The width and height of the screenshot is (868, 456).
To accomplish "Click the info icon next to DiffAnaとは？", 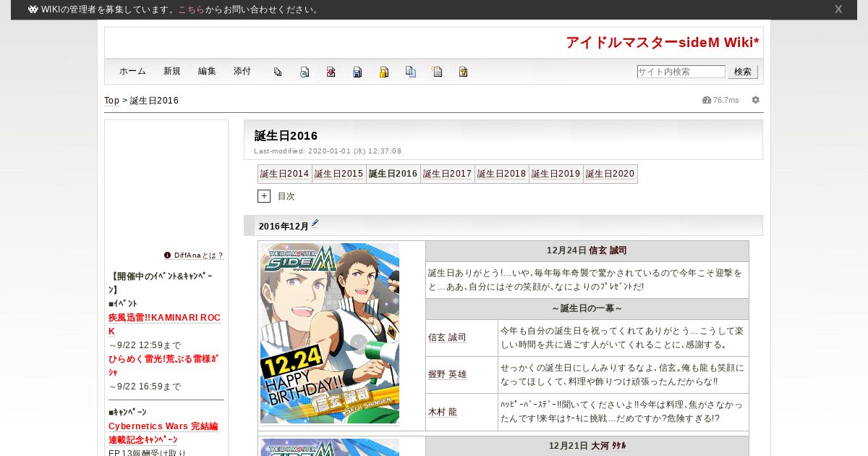I will [x=168, y=255].
